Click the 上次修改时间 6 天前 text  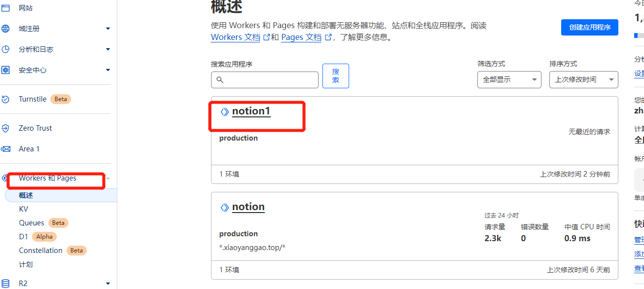578,270
